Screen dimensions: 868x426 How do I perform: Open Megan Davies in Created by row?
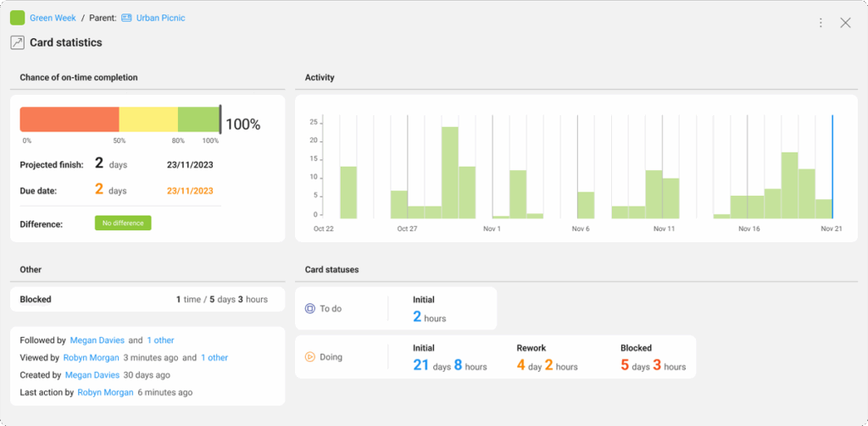(x=92, y=375)
